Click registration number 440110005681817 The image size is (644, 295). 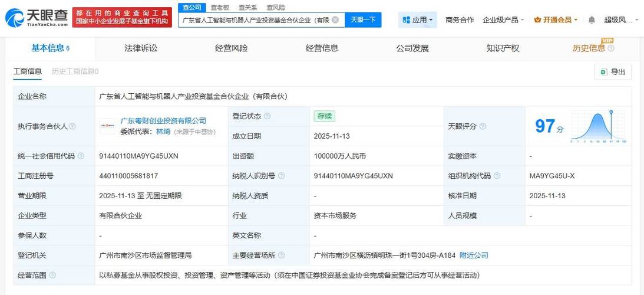click(x=128, y=176)
